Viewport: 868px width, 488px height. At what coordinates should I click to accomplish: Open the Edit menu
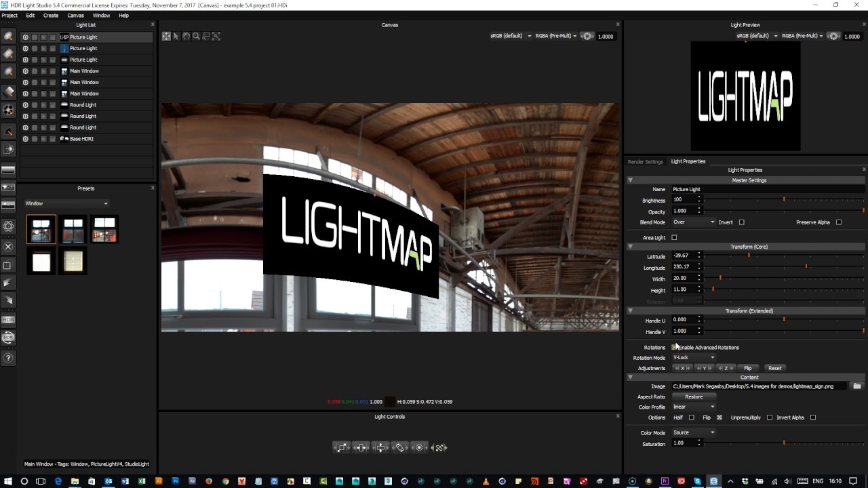pos(31,15)
